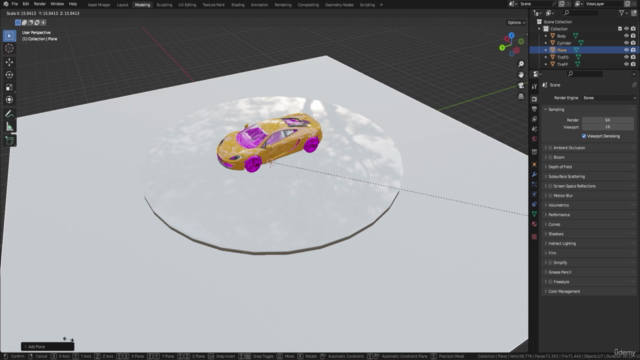Image resolution: width=640 pixels, height=360 pixels.
Task: Select the Cursor tool
Action: [9, 48]
